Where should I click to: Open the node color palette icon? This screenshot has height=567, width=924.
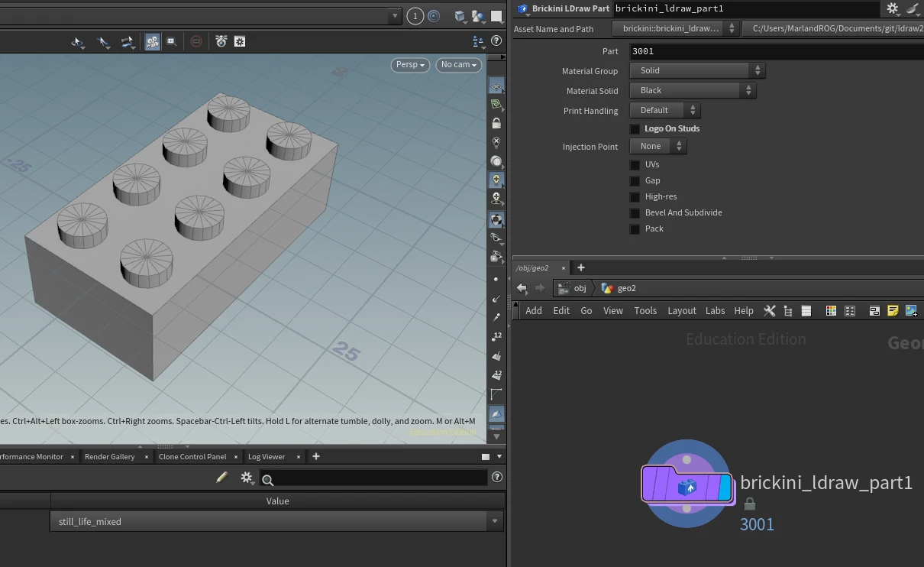(x=832, y=311)
